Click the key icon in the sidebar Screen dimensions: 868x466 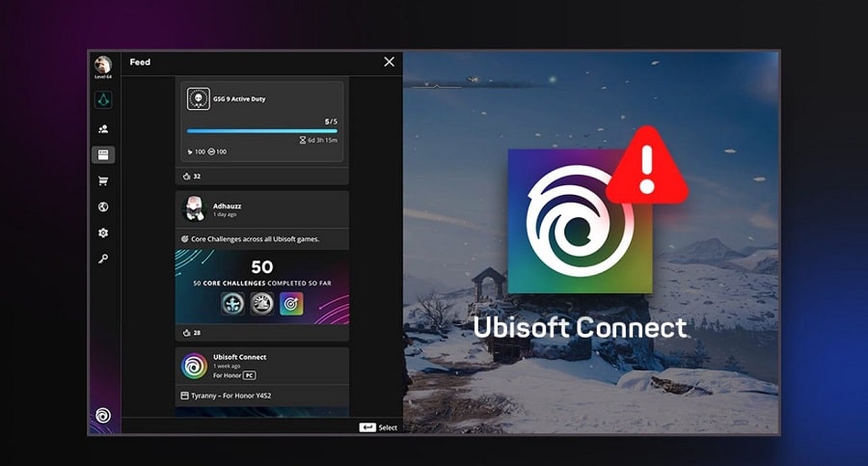click(x=103, y=259)
